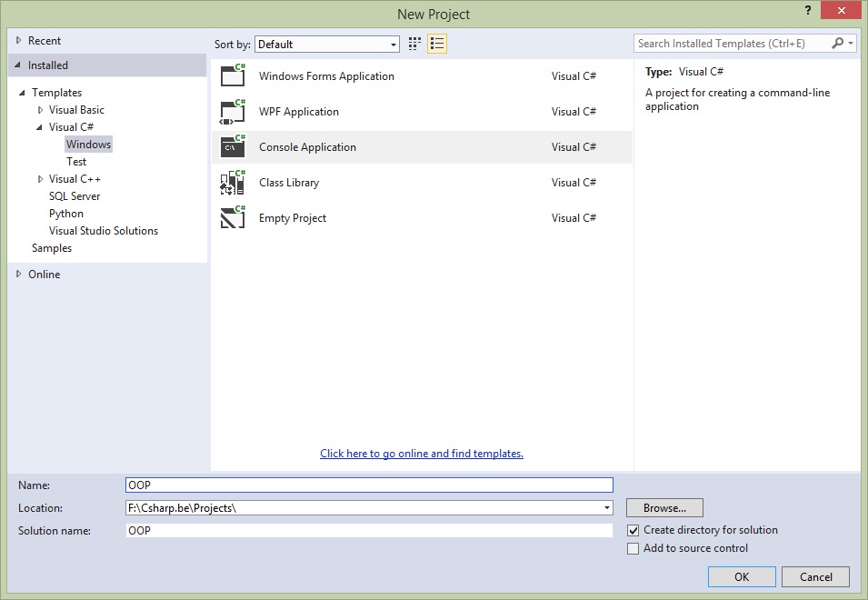Click the Console Application template icon
This screenshot has width=868, height=600.
point(233,146)
